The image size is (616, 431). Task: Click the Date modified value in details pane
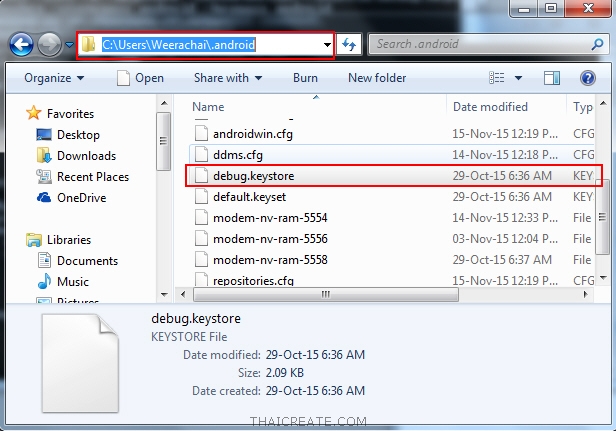click(x=315, y=355)
